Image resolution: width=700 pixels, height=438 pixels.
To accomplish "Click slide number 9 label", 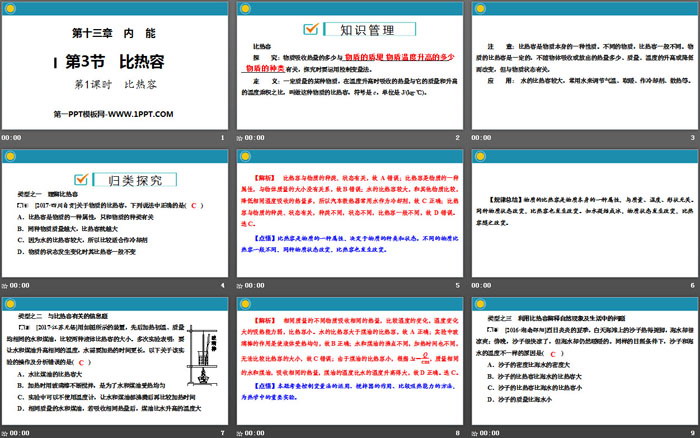I will pos(693,433).
